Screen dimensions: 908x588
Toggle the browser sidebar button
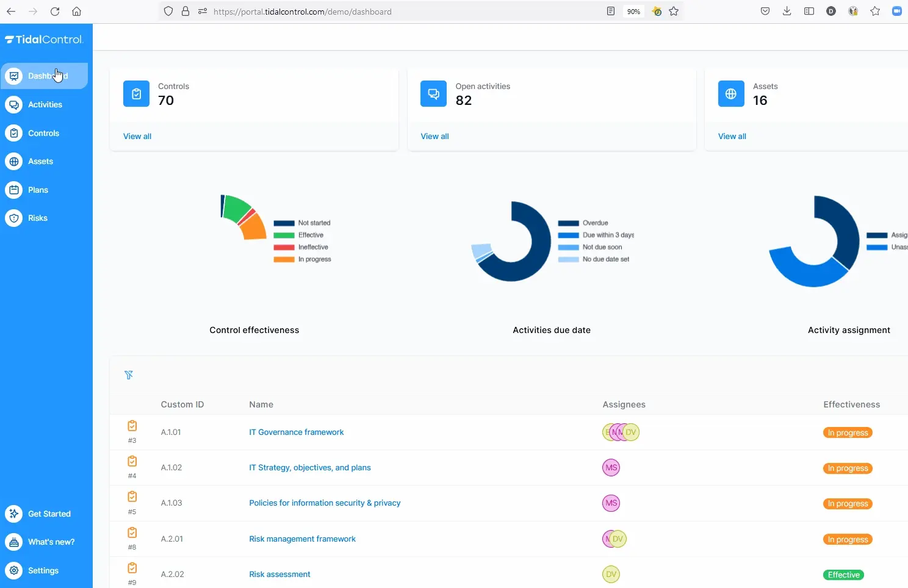(809, 11)
